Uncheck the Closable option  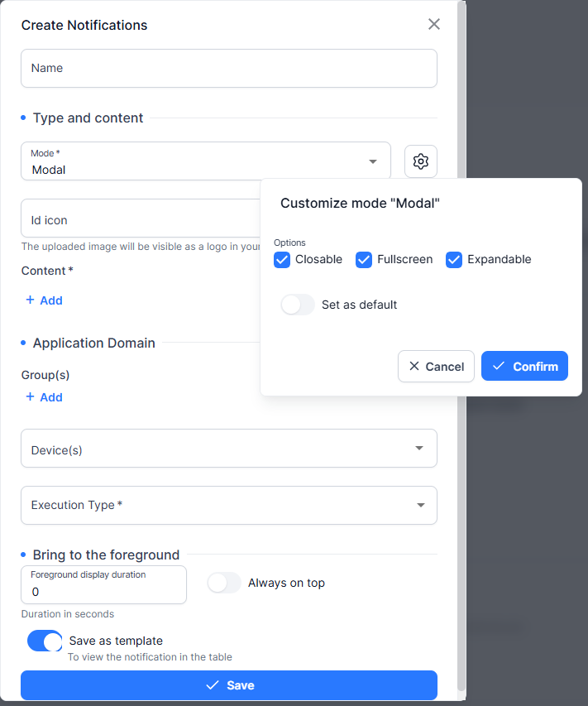(282, 260)
